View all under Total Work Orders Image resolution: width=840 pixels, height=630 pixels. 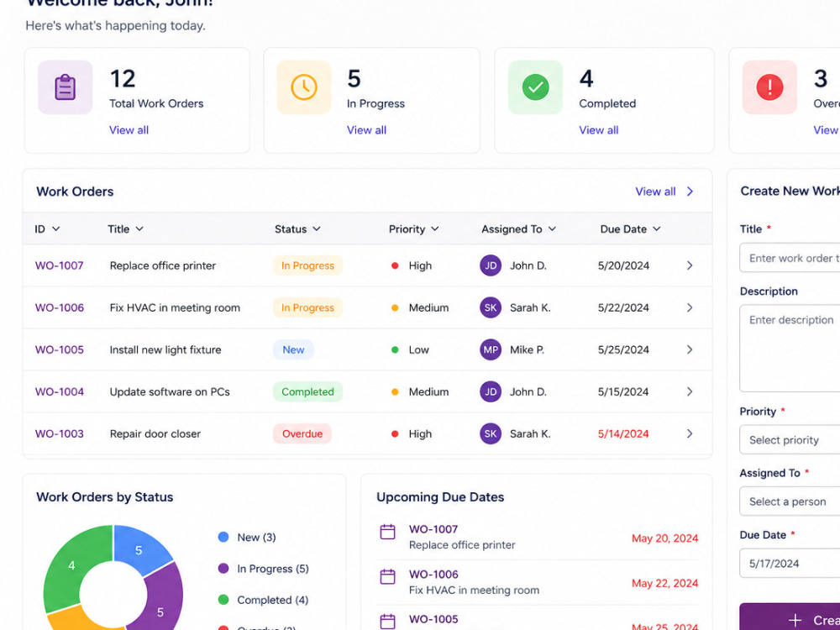129,130
